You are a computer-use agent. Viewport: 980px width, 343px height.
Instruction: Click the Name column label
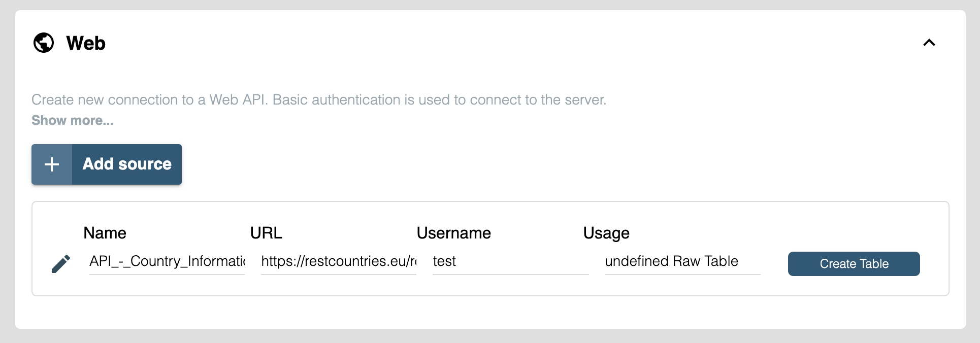pos(105,233)
